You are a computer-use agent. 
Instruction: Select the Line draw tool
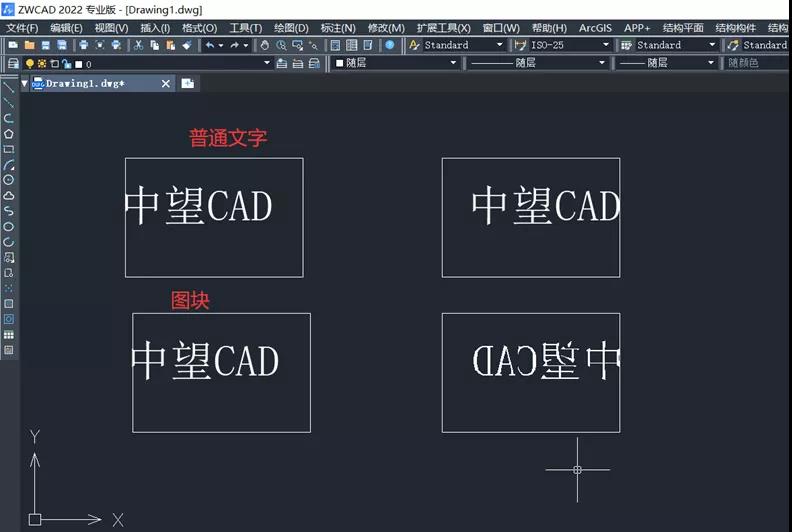[x=9, y=87]
